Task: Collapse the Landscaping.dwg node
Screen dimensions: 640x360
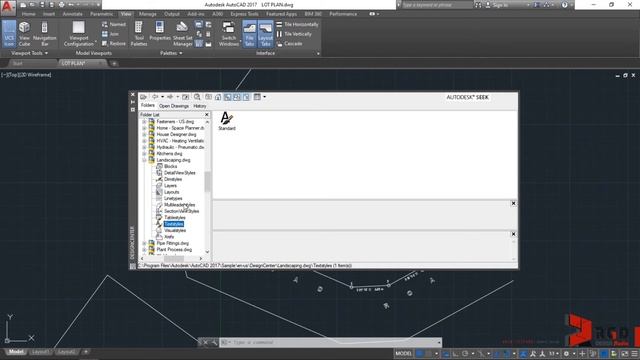Action: click(x=144, y=160)
